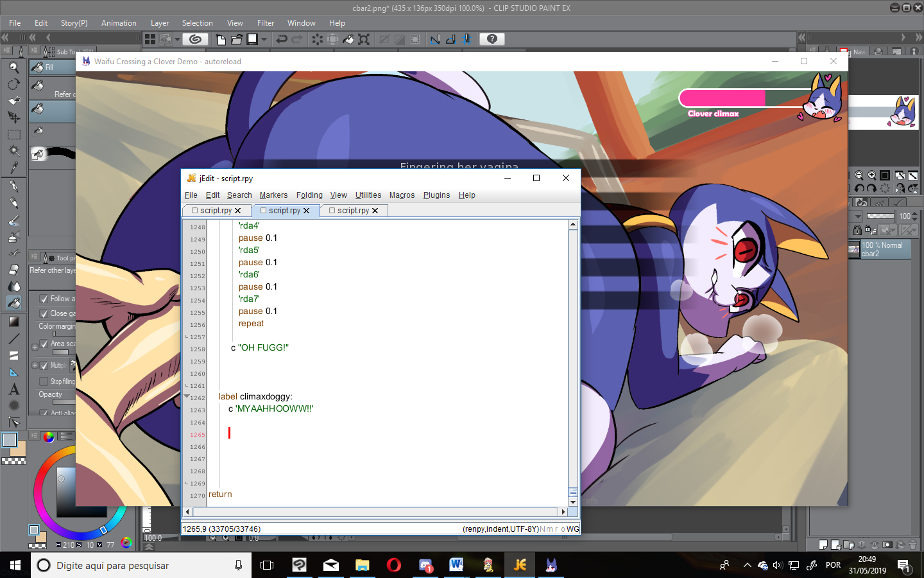The width and height of the screenshot is (924, 578).
Task: Click the transparent color checker swatch
Action: (x=13, y=461)
